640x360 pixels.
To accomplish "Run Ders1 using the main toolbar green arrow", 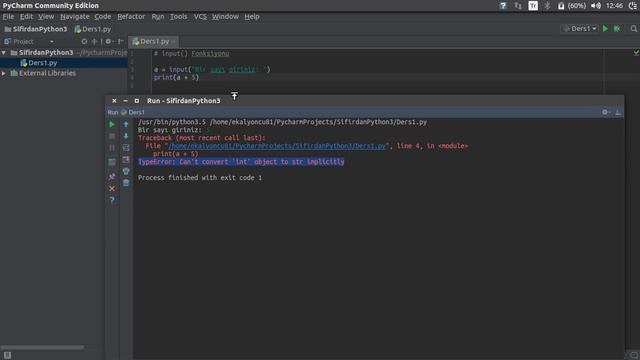I will (x=605, y=29).
